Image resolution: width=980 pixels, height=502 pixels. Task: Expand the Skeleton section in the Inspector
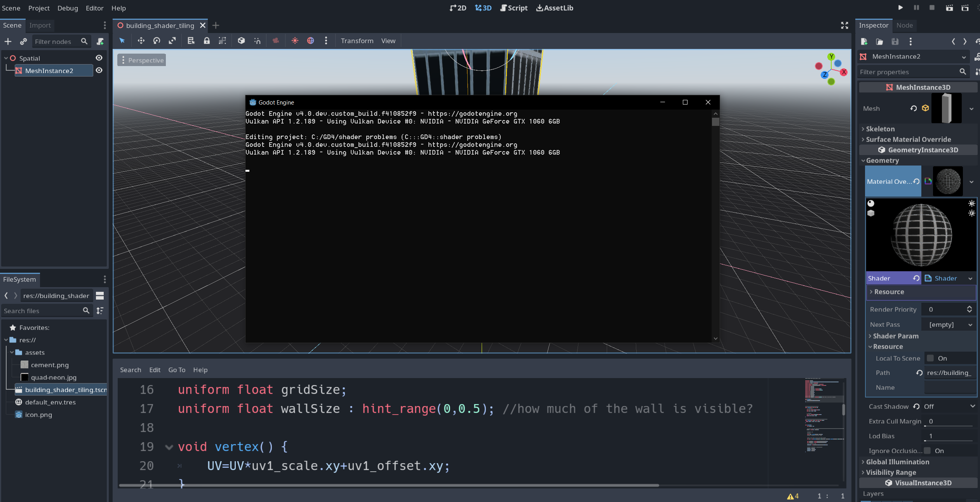882,129
